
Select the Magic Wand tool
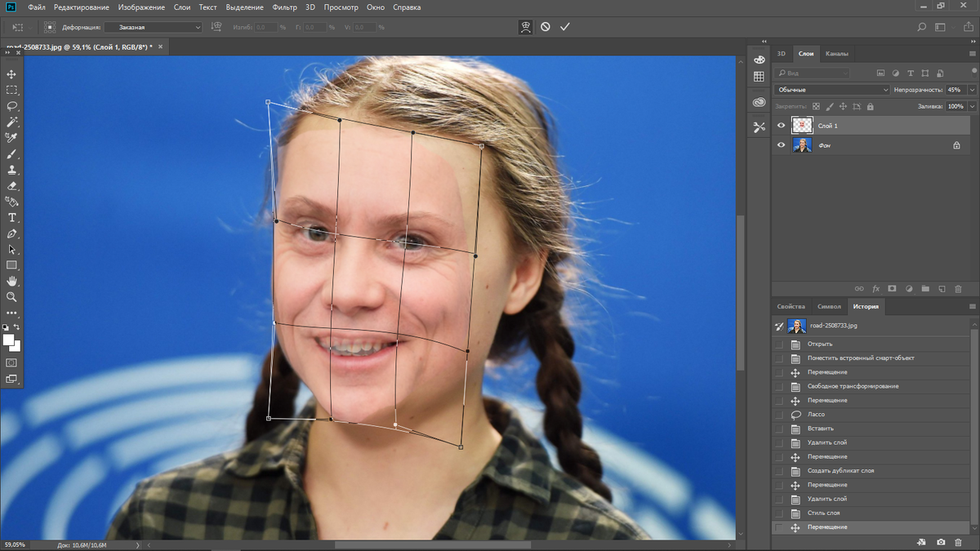pyautogui.click(x=11, y=122)
